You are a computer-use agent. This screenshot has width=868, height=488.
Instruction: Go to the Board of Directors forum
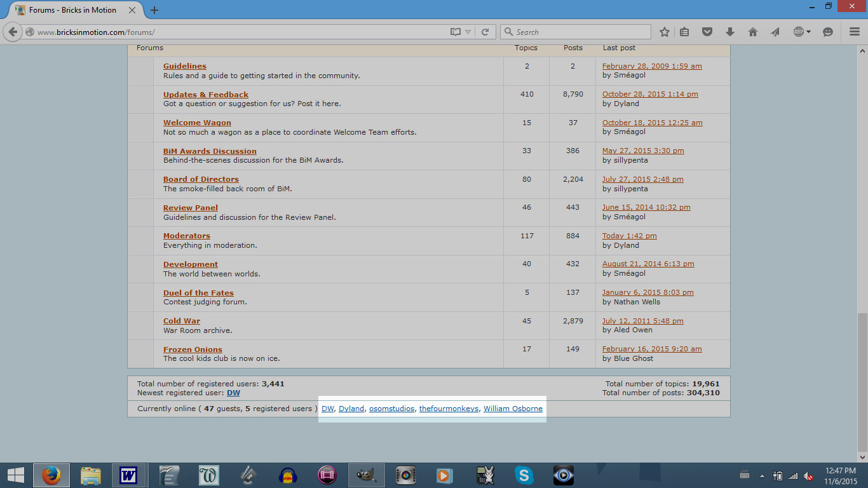coord(201,179)
